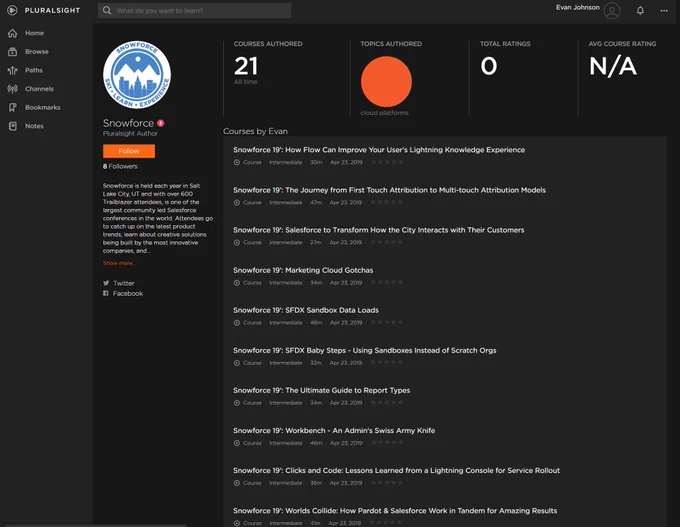Open the Browse sidebar icon
Viewport: 680px width, 527px height.
(13, 52)
